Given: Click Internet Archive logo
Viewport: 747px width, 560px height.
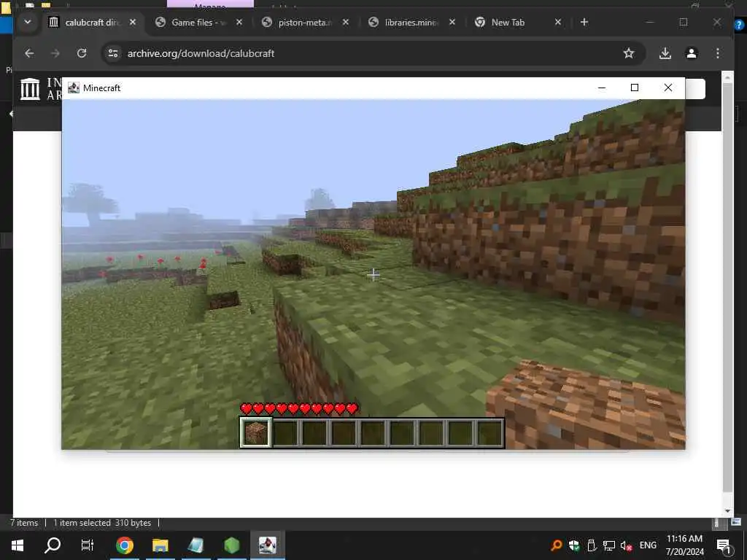Looking at the screenshot, I should [30, 89].
